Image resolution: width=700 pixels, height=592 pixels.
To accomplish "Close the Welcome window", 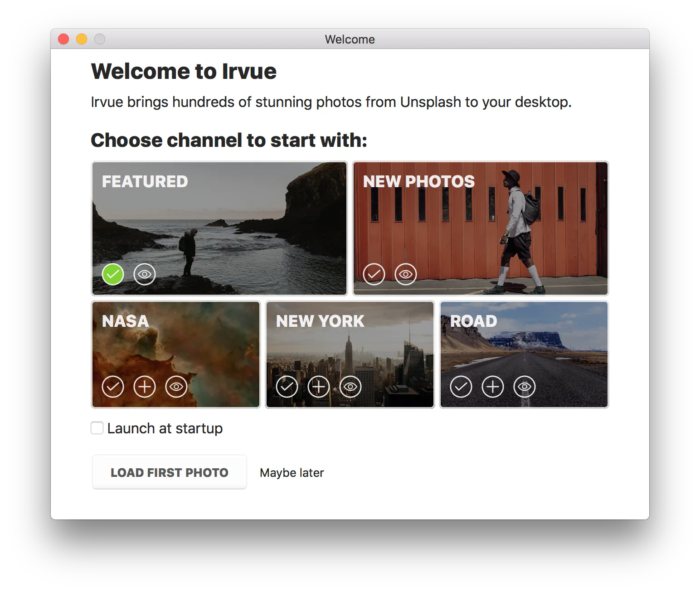I will (63, 39).
